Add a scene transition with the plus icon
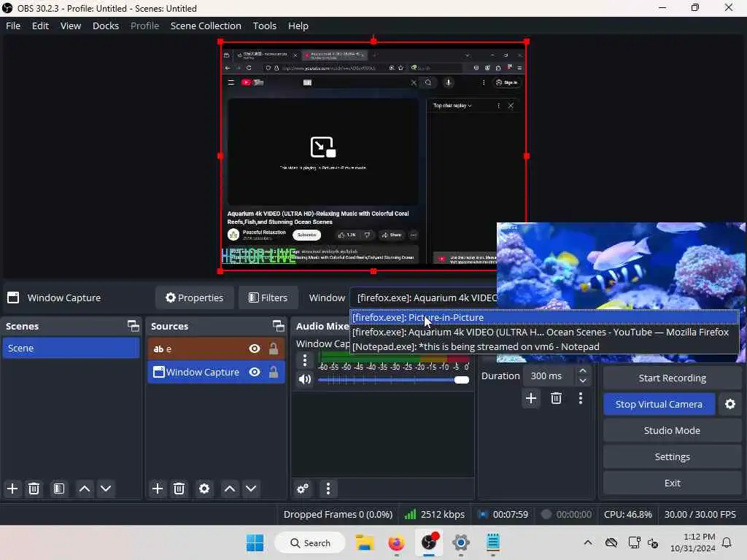Image resolution: width=747 pixels, height=560 pixels. tap(531, 398)
